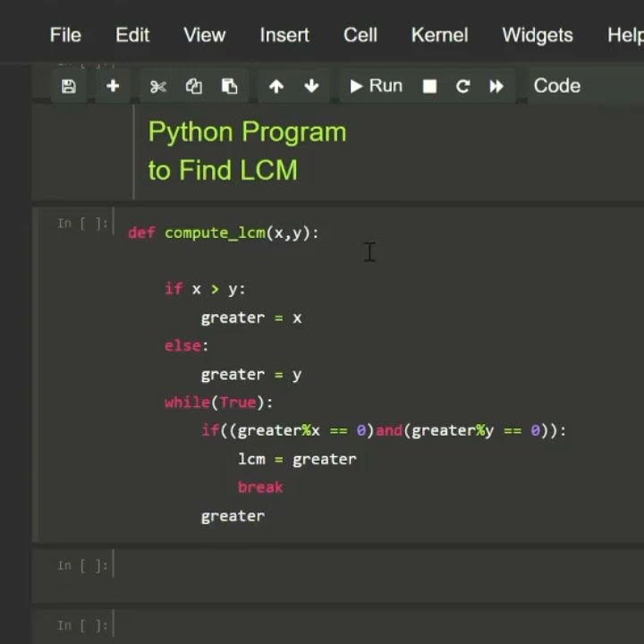Image resolution: width=644 pixels, height=644 pixels.
Task: Open the View menu
Action: [205, 35]
